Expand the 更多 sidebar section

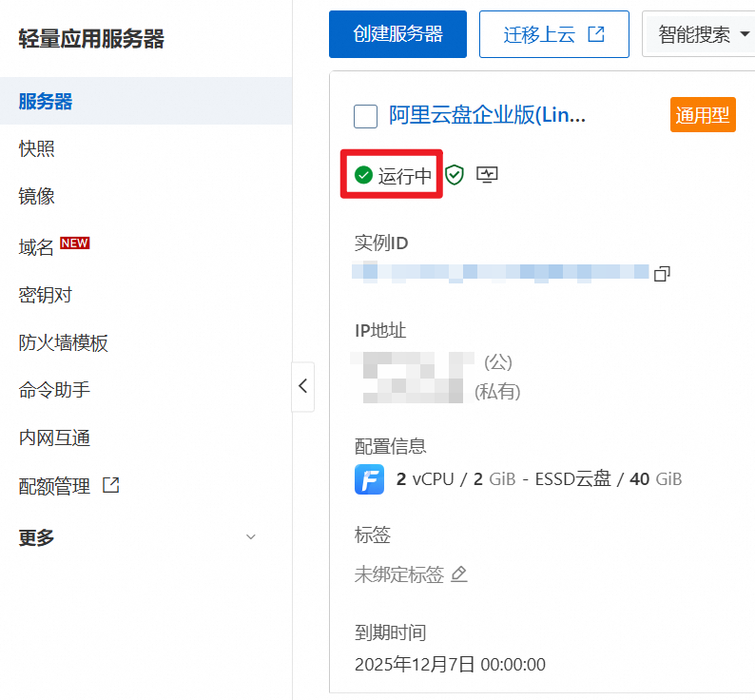tap(251, 537)
